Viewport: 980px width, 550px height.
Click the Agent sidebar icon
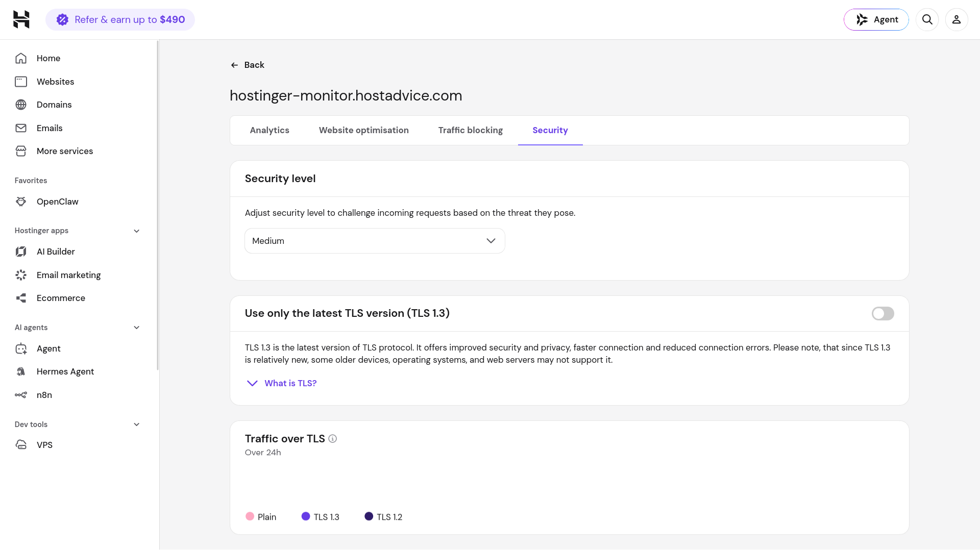point(21,348)
